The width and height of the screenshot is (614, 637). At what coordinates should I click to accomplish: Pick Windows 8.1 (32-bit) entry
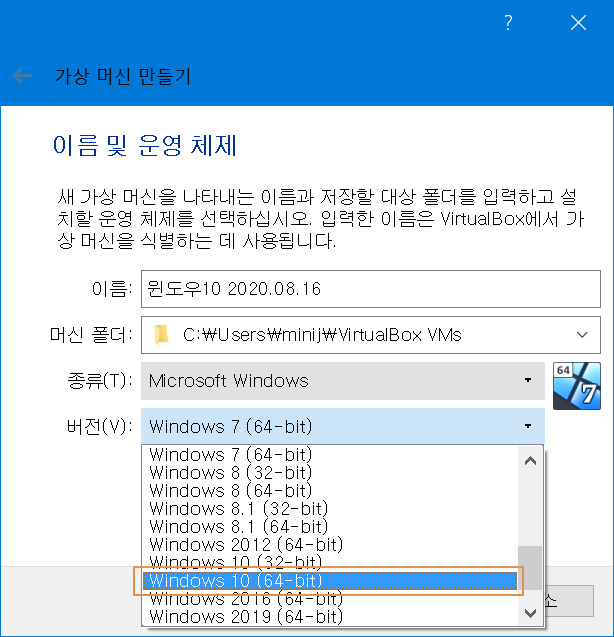(x=330, y=508)
